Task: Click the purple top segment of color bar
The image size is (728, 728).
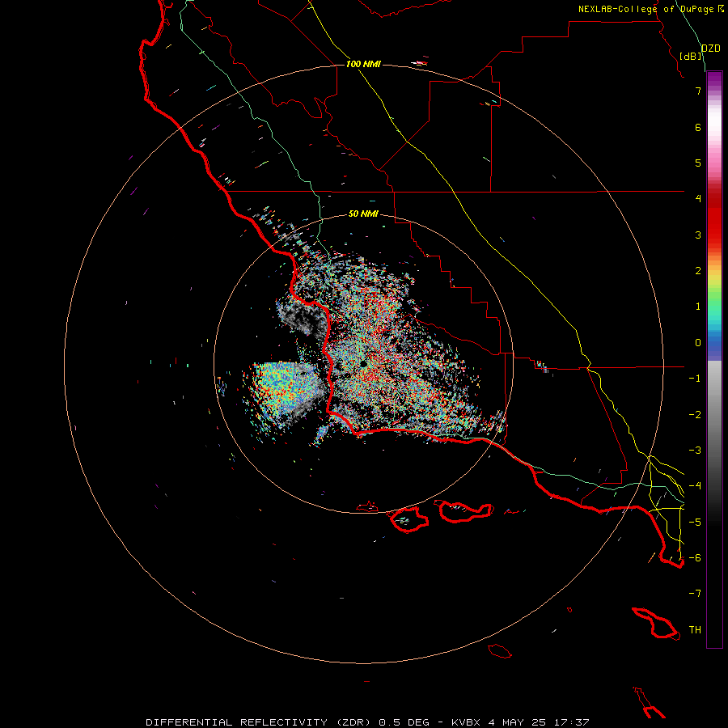Action: [x=714, y=80]
